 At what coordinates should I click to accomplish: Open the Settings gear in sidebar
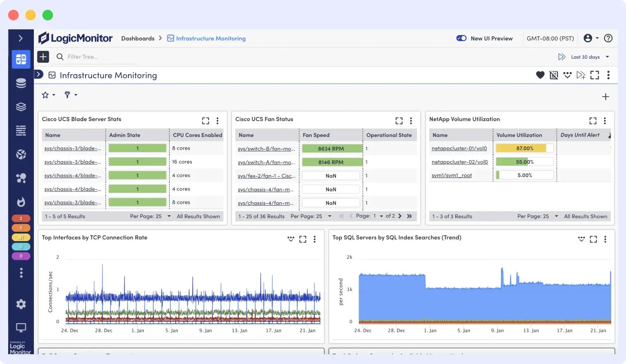[21, 304]
